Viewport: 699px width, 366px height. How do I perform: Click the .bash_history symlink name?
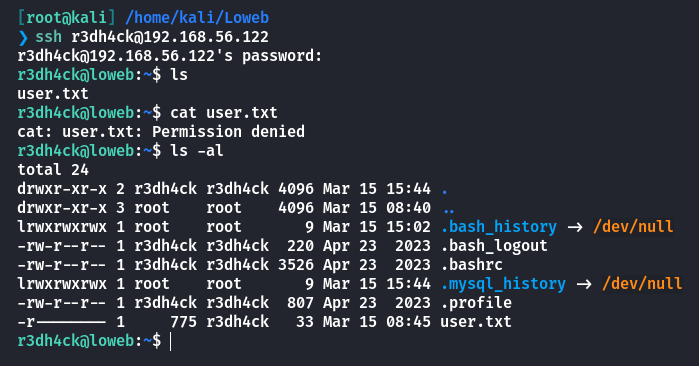pyautogui.click(x=499, y=227)
